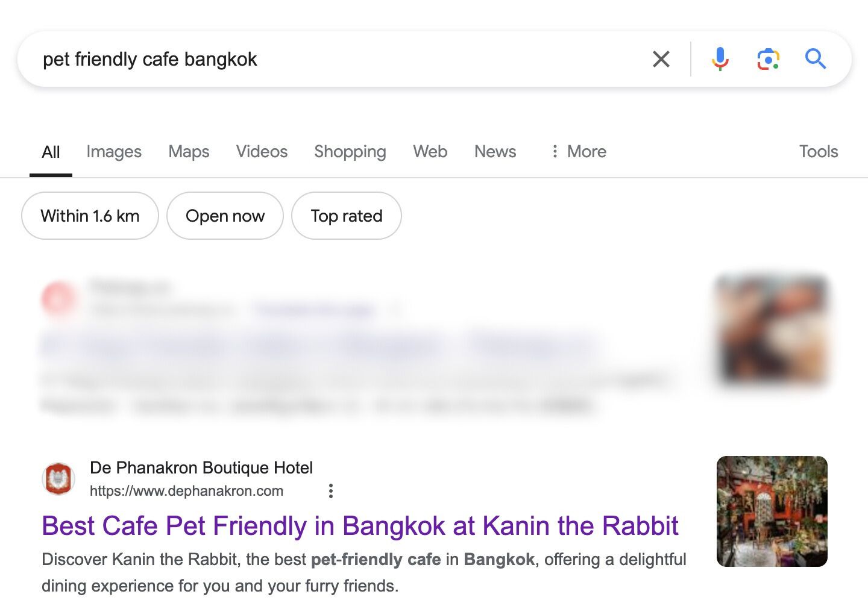Enable the Within 1.6 km filter
This screenshot has height=606, width=868.
pyautogui.click(x=89, y=216)
